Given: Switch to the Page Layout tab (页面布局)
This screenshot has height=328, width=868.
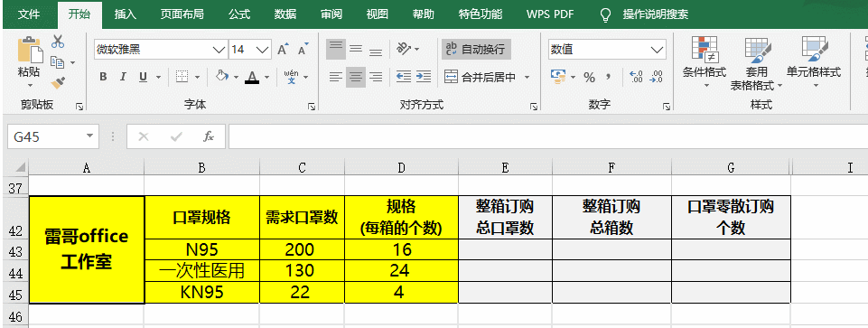Looking at the screenshot, I should click(182, 14).
